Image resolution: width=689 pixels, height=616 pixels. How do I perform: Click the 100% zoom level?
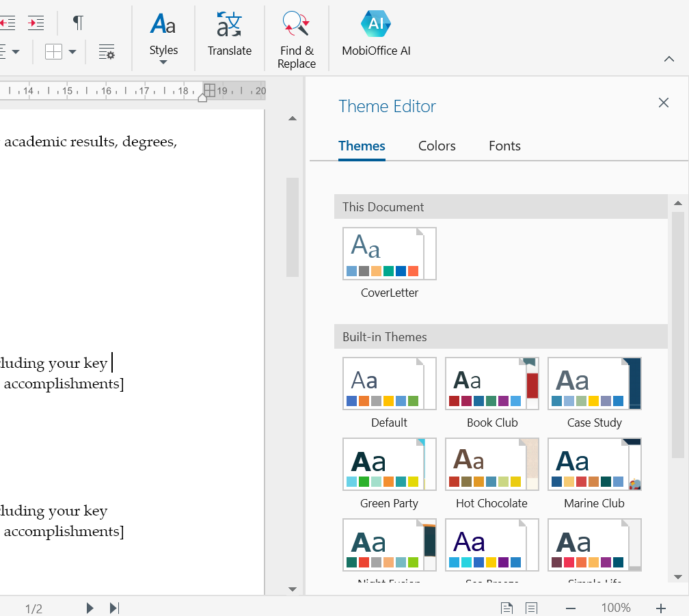tap(616, 608)
